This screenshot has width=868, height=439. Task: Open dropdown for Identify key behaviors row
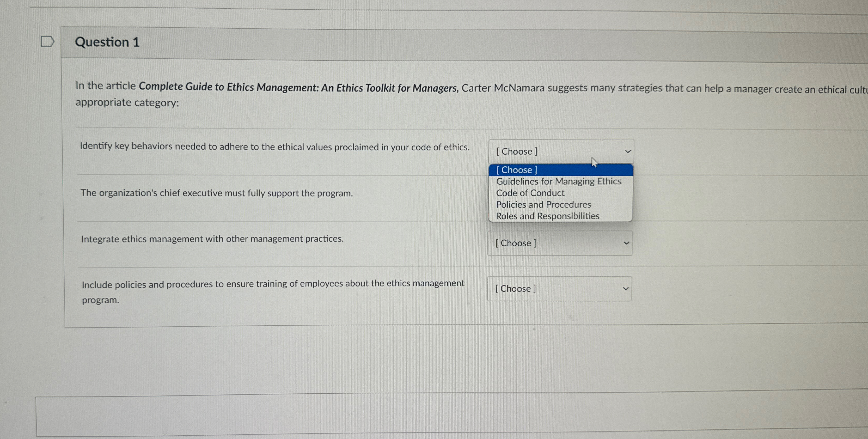pos(560,151)
